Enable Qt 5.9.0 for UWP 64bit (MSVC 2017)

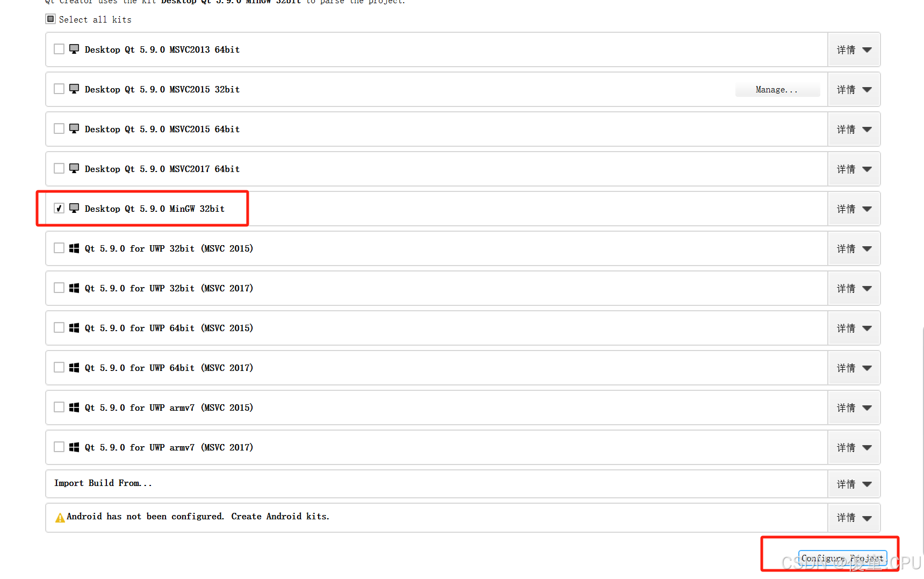59,367
